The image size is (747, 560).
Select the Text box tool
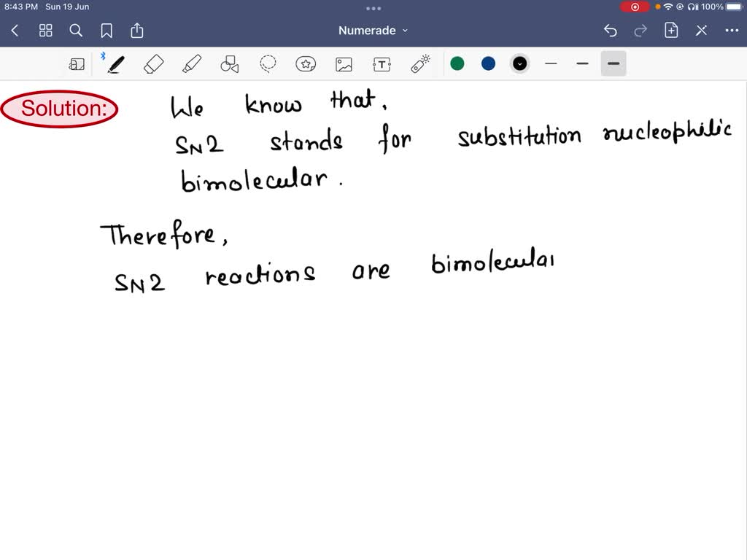[x=382, y=64]
